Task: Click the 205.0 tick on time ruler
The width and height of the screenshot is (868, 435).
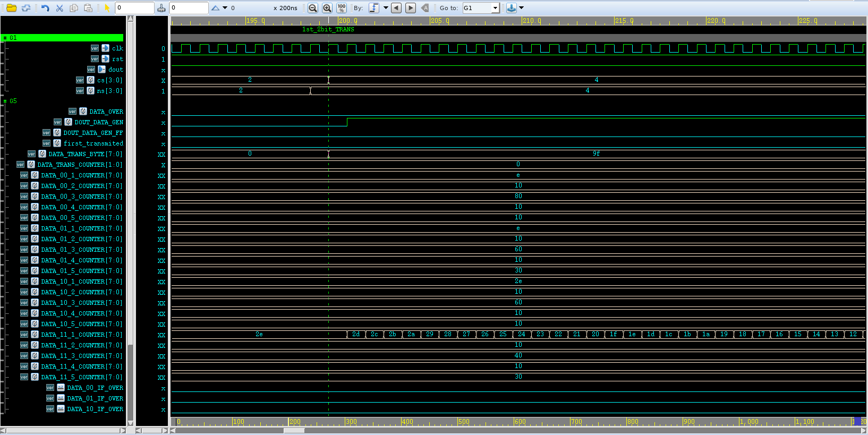Action: pyautogui.click(x=440, y=21)
